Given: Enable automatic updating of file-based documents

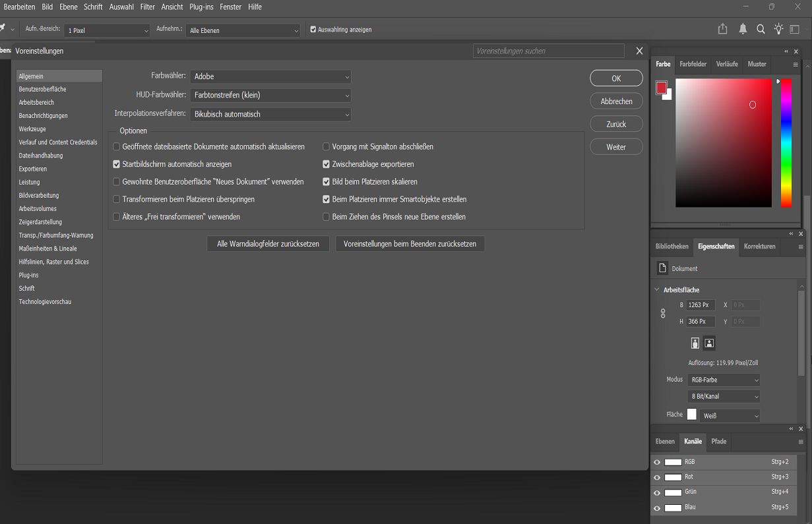Looking at the screenshot, I should click(116, 146).
